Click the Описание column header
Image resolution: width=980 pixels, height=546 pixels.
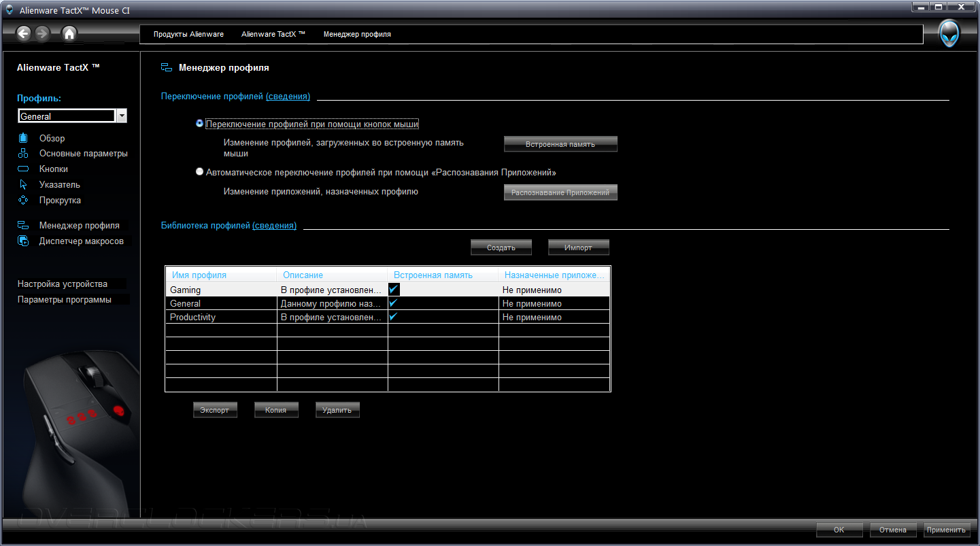(333, 275)
